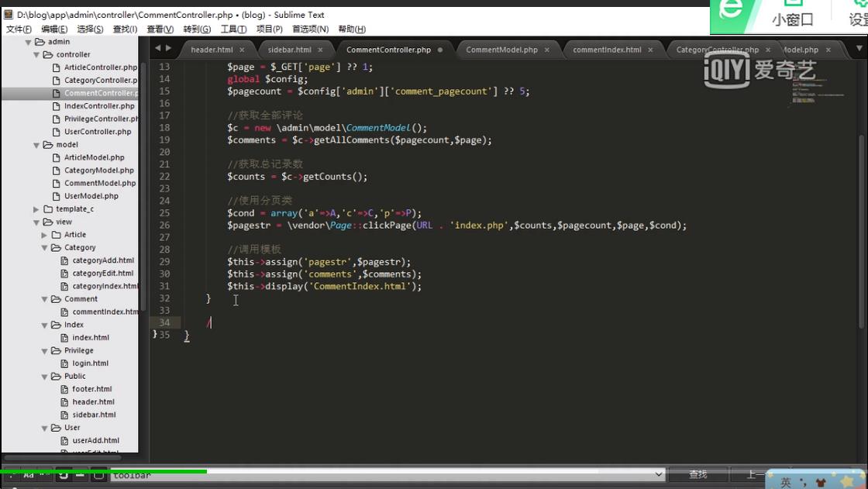Toggle the wrap search option in find bar

[x=64, y=475]
